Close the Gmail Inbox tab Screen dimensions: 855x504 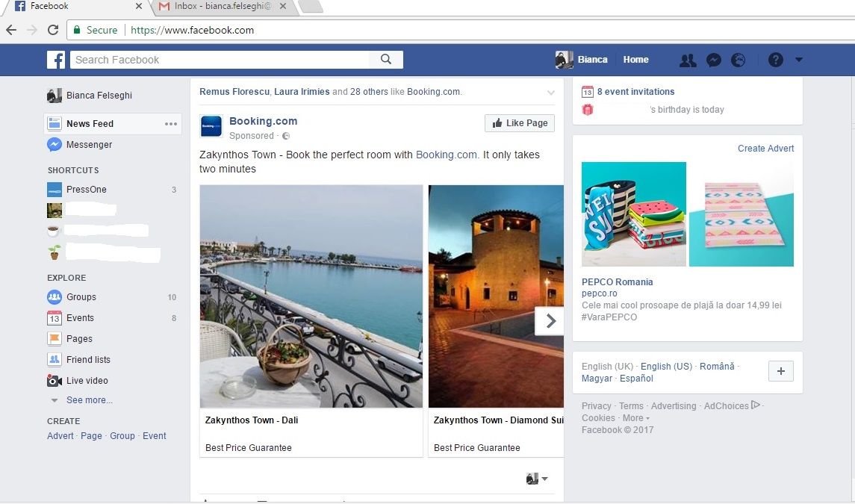[x=282, y=6]
